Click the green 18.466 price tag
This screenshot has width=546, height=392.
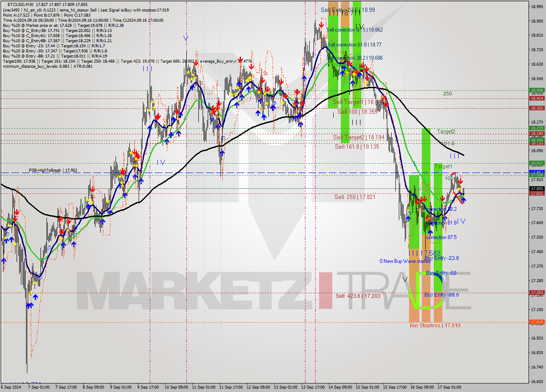tap(537, 90)
